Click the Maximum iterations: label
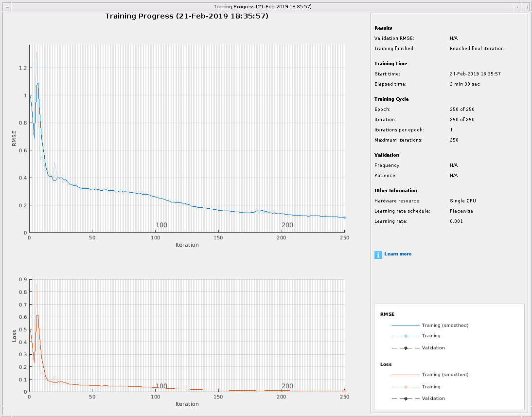The width and height of the screenshot is (532, 417). pos(398,140)
